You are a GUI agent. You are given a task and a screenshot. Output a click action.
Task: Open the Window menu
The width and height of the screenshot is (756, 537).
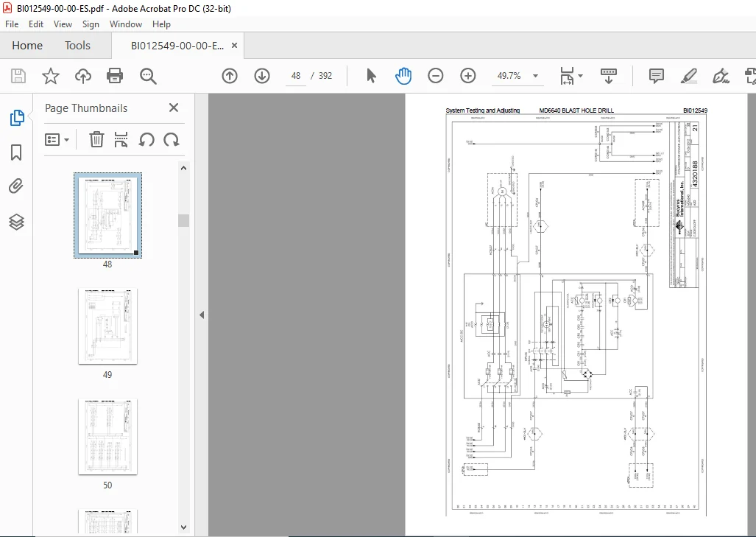125,24
